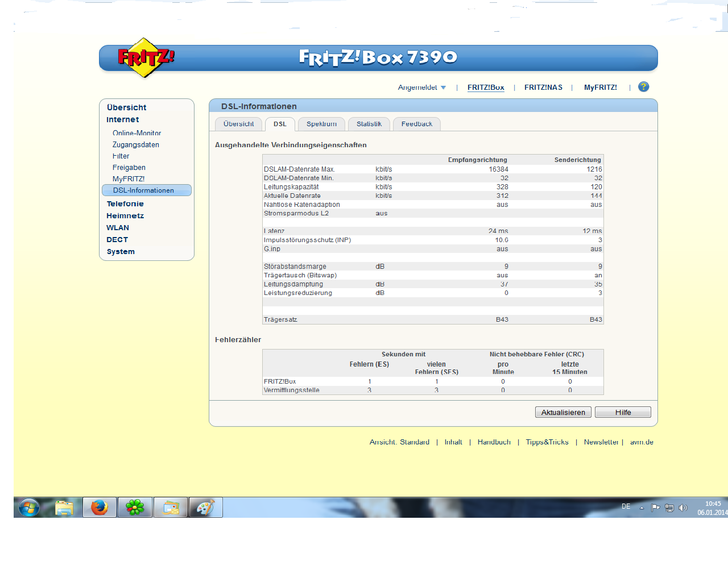Click the Action Center flag tray icon
This screenshot has height=582, width=728.
pos(656,508)
